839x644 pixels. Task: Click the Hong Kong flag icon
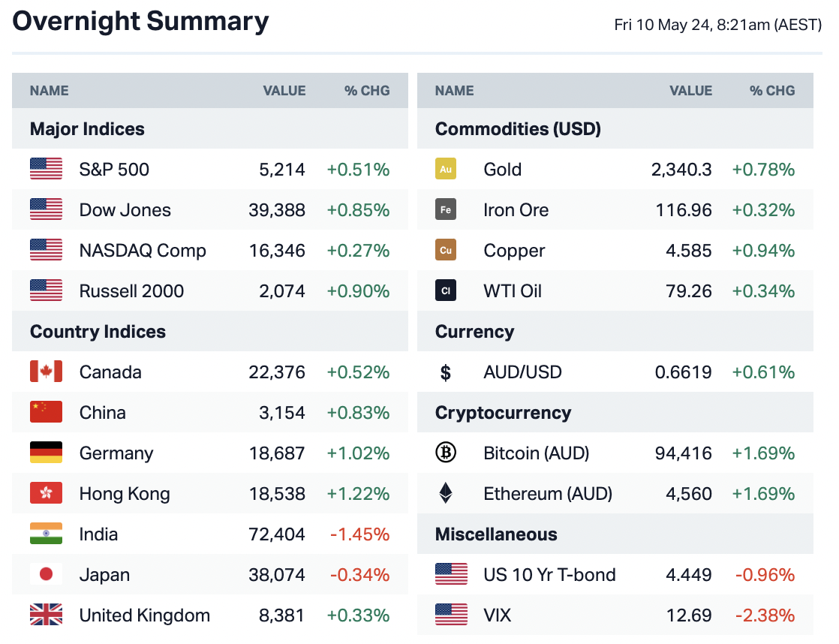(46, 494)
